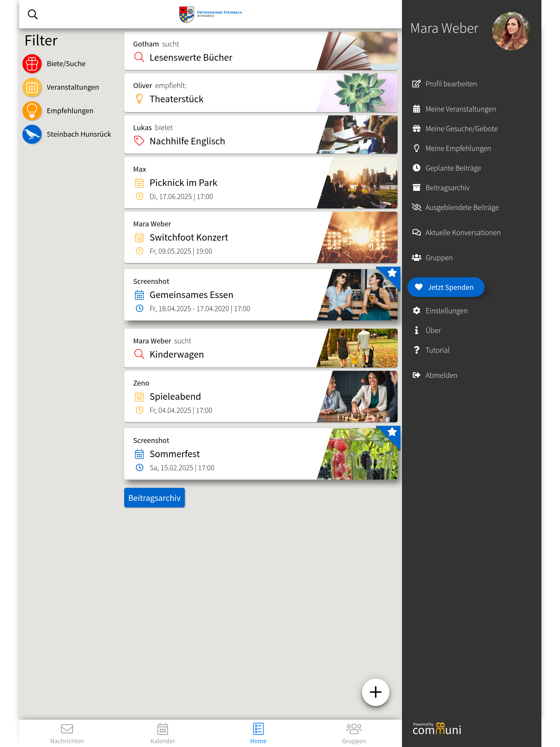The height and width of the screenshot is (747, 560).
Task: Open the Picknick im Park event
Action: 260,183
